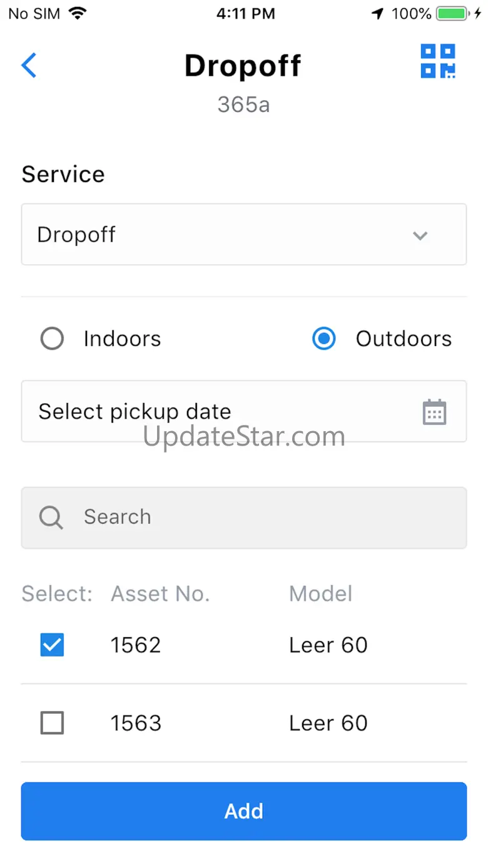Image resolution: width=488 pixels, height=868 pixels.
Task: Tap the Asset No. column header
Action: pos(160,593)
